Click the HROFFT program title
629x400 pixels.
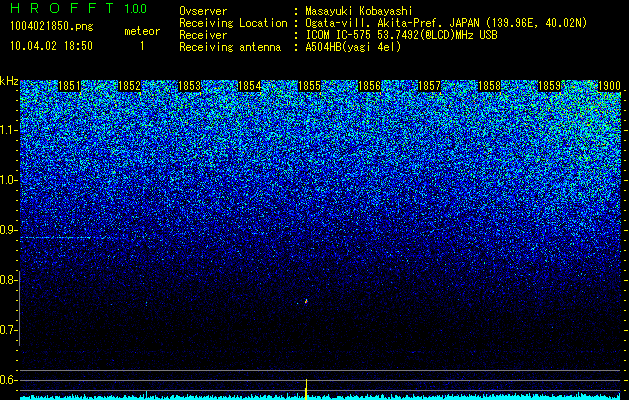(62, 8)
